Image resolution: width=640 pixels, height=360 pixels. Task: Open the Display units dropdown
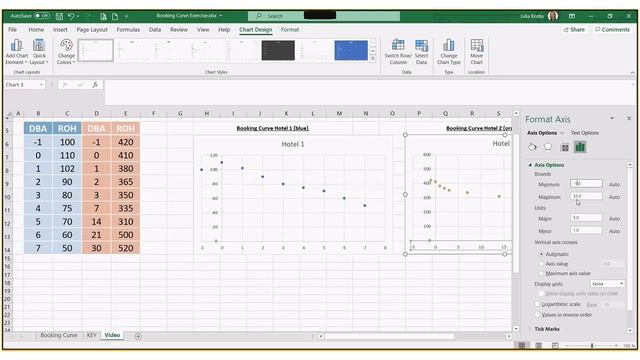coord(607,284)
